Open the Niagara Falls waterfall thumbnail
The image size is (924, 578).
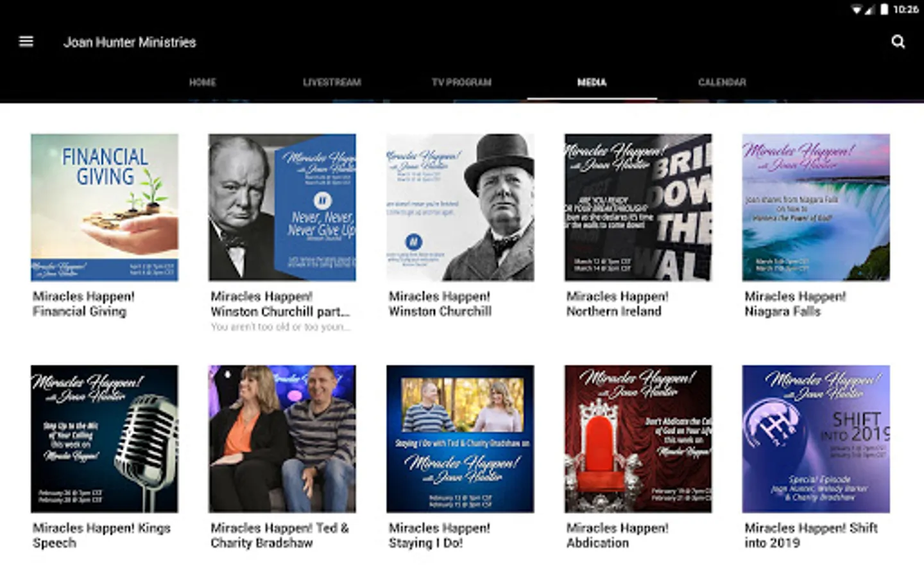[816, 207]
